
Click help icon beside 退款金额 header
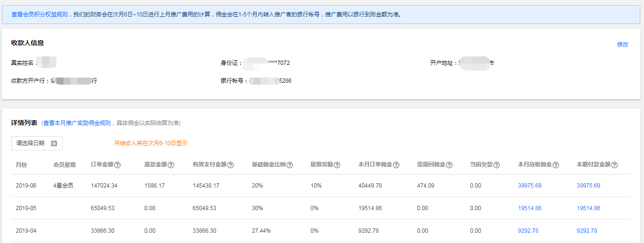[x=171, y=165]
